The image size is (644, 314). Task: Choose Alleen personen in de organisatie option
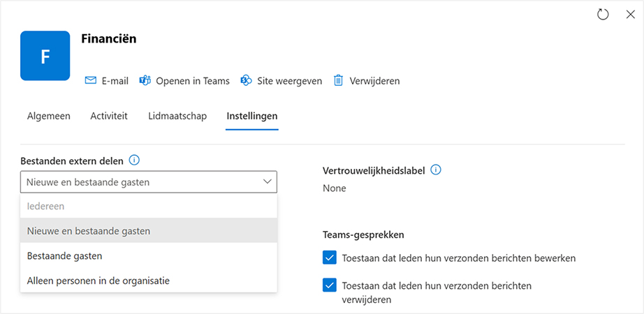click(98, 281)
